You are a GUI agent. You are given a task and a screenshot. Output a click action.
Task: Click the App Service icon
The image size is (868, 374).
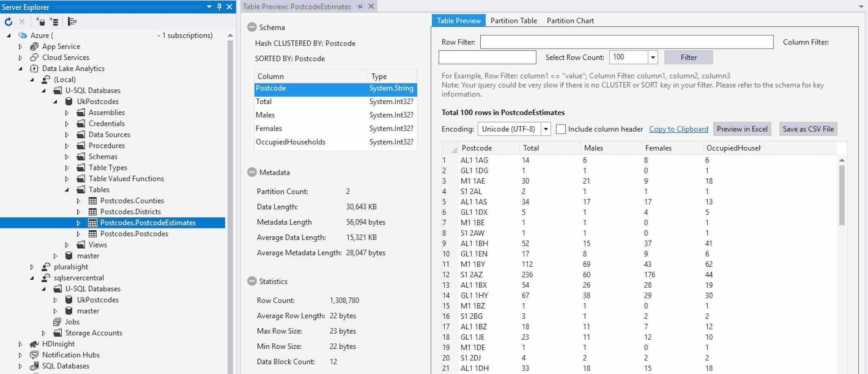(34, 46)
